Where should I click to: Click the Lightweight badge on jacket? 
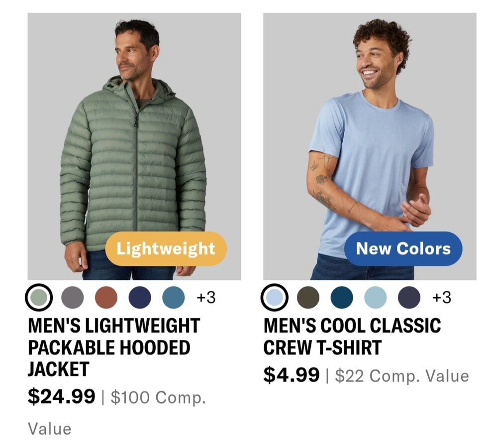tap(166, 248)
